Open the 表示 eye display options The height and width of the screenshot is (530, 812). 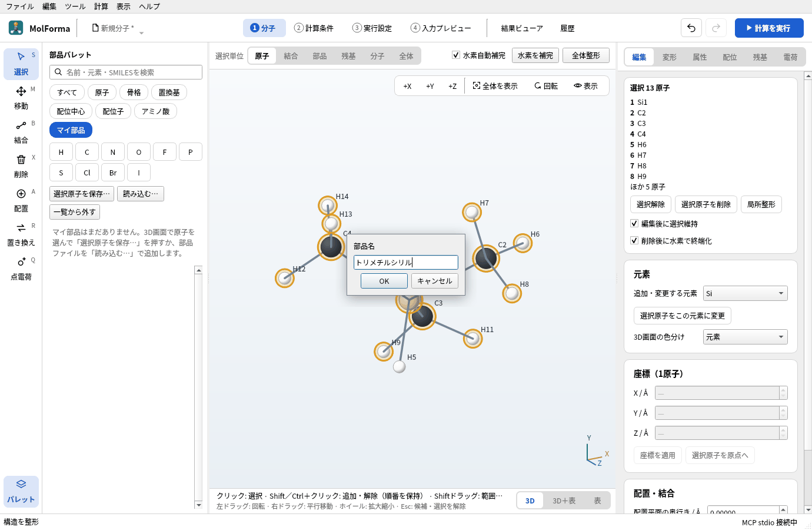[585, 86]
